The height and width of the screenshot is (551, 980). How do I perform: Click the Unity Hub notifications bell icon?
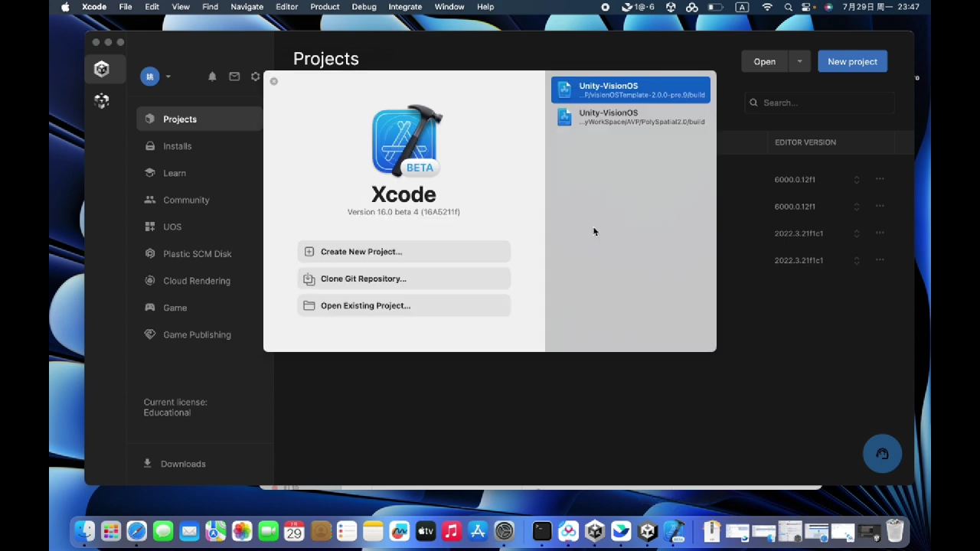pos(212,77)
